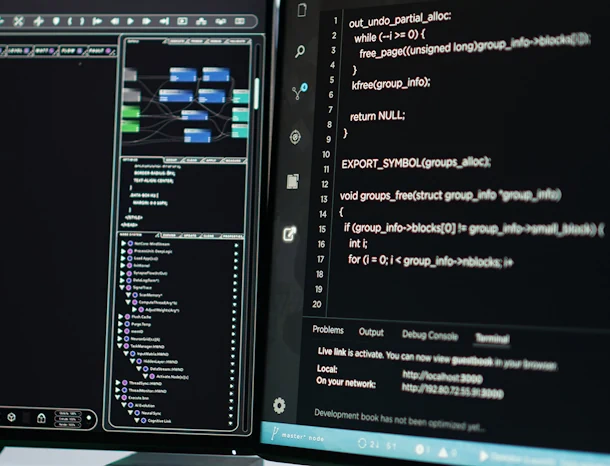Click the split-panel layout icon in toolbar
The width and height of the screenshot is (610, 466).
240,21
